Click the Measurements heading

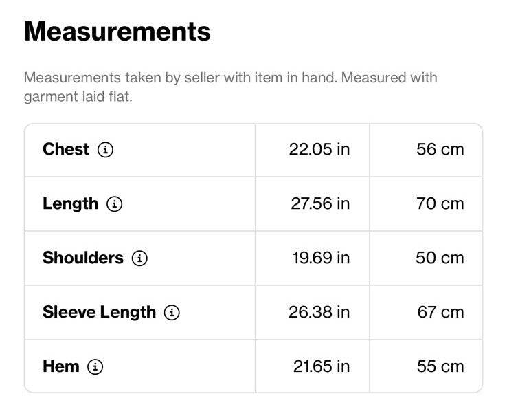point(117,32)
